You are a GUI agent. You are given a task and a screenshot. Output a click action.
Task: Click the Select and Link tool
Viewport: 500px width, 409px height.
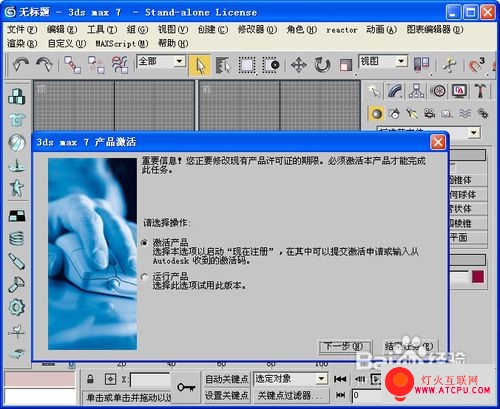click(72, 65)
